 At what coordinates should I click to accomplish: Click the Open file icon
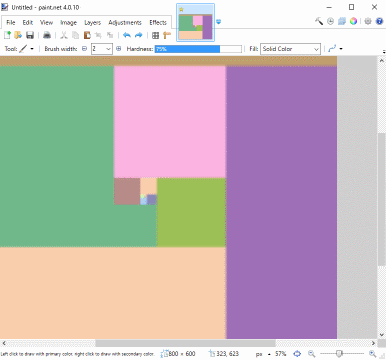click(x=18, y=35)
